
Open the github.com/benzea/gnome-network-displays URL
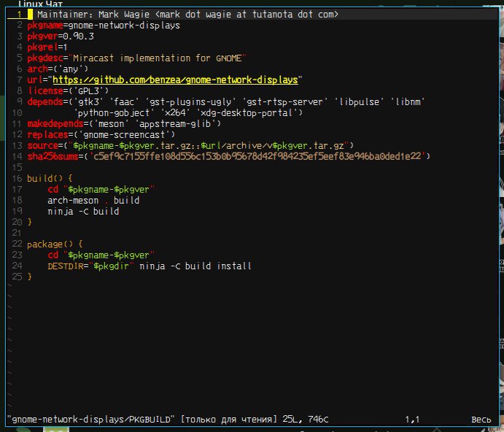175,80
